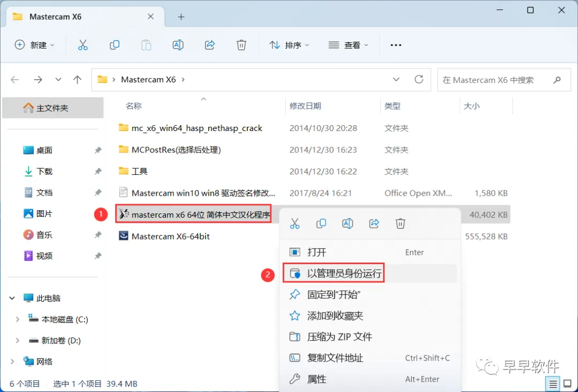578x392 pixels.
Task: Choose 打开 from the context menu
Action: click(370, 252)
